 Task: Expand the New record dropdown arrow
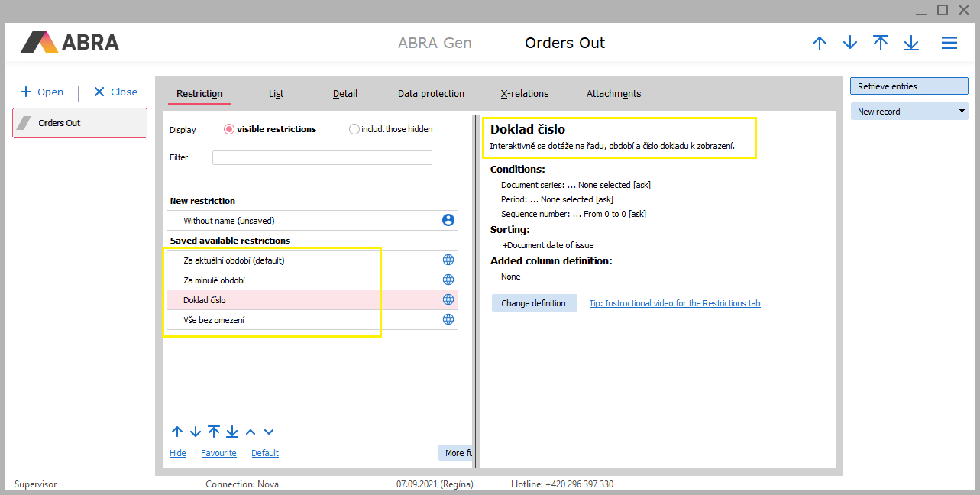tap(962, 112)
